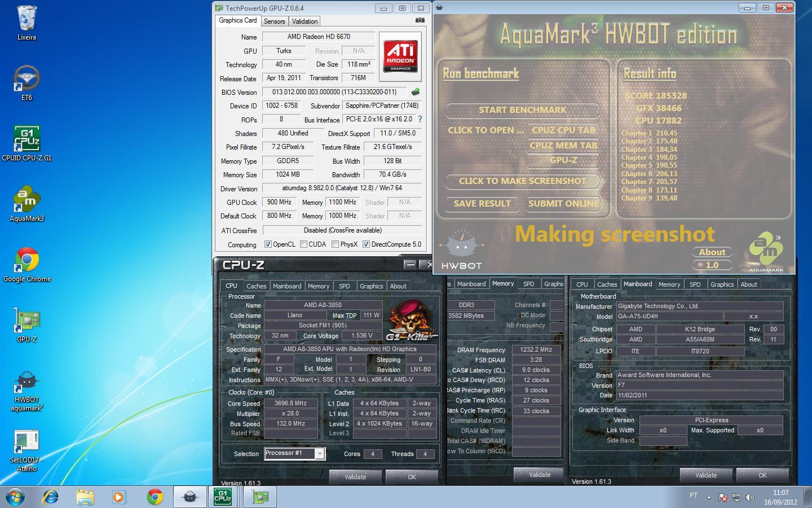This screenshot has width=812, height=508.
Task: Click the GPU-Z button in AquaMark
Action: 563,160
